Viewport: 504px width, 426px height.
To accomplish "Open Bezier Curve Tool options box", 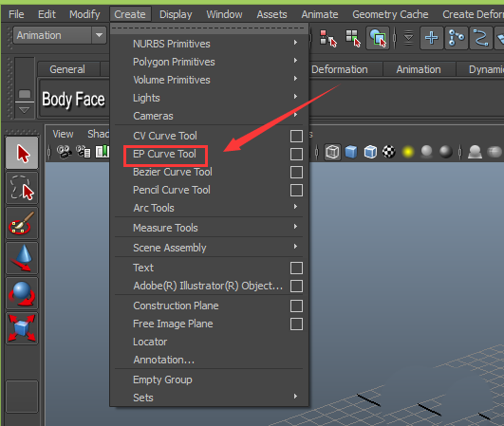I will pyautogui.click(x=296, y=172).
